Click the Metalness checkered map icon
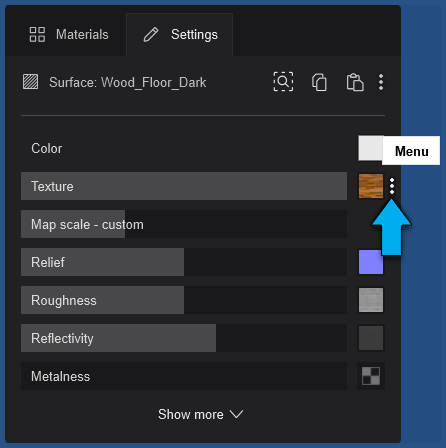The image size is (446, 448). point(371,376)
